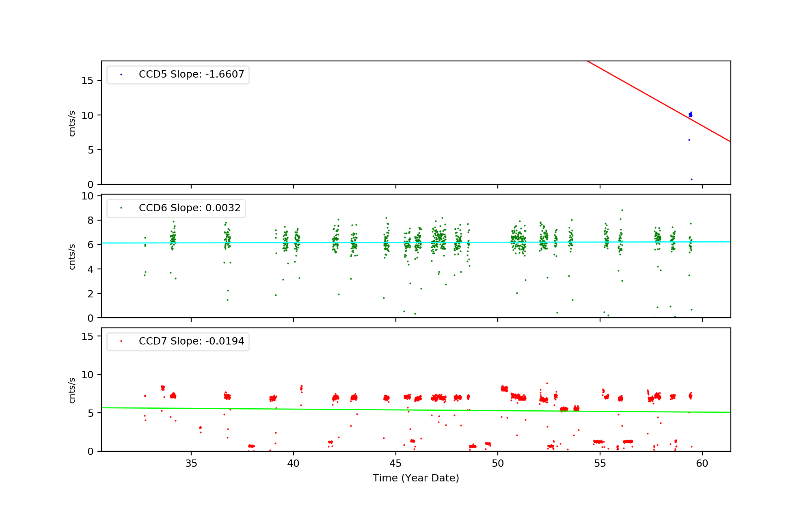Click the x-axis tick label 60
812x507 pixels.
click(702, 464)
